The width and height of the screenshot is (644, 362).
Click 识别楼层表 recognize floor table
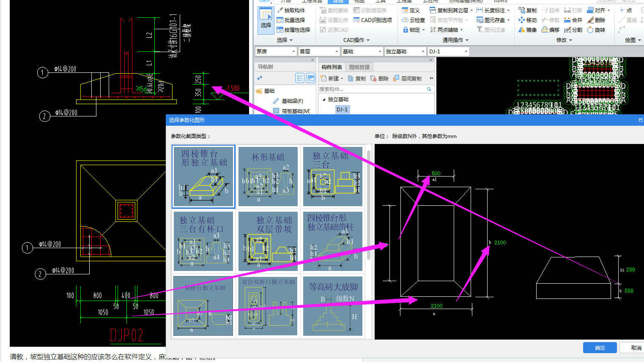coord(370,10)
